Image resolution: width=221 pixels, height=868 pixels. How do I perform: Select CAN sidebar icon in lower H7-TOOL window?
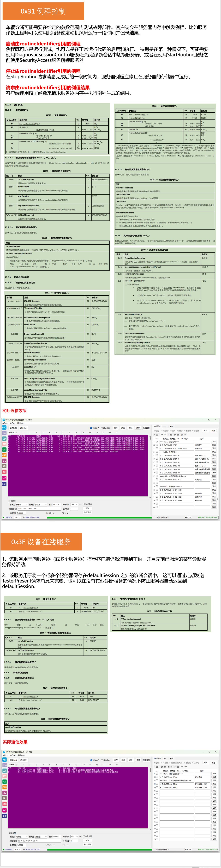tap(4, 787)
